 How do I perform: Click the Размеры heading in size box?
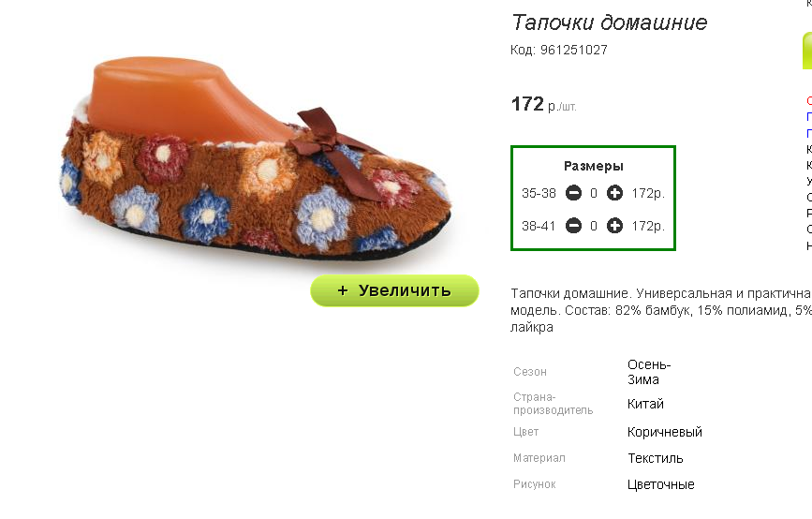594,166
